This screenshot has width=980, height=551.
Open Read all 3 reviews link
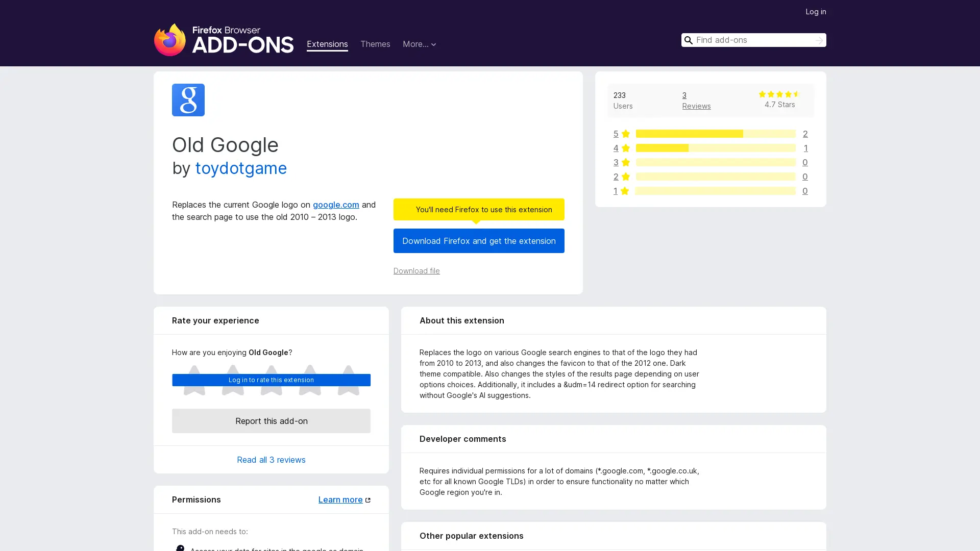click(271, 460)
